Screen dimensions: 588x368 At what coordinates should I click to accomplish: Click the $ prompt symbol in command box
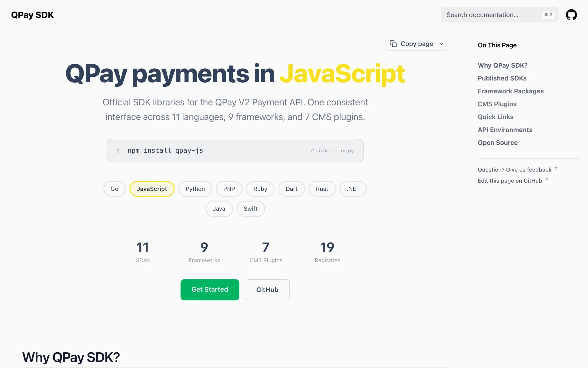118,151
